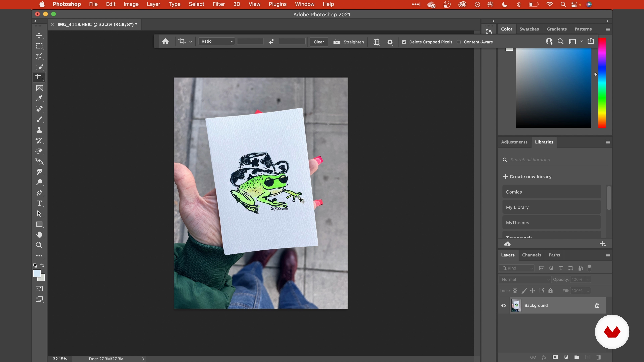Viewport: 644px width, 362px height.
Task: Select the Eyedropper tool
Action: click(39, 98)
